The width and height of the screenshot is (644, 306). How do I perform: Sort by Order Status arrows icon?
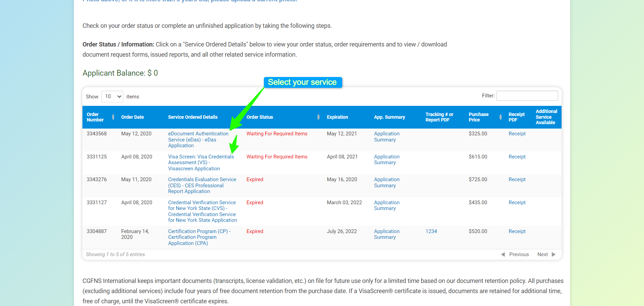(318, 117)
